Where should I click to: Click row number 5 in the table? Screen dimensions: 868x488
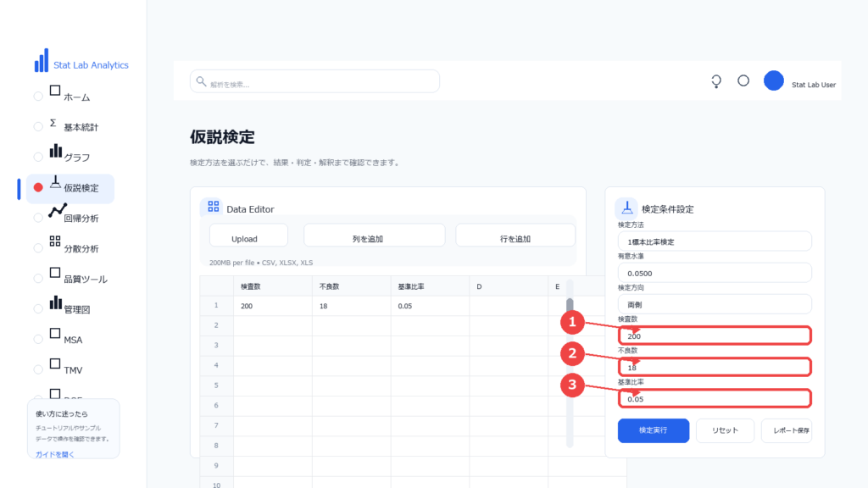(216, 385)
